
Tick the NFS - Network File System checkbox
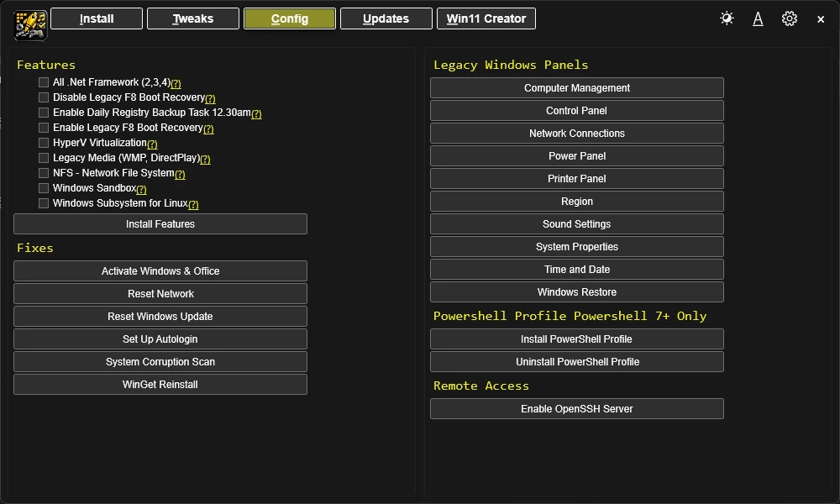click(x=44, y=173)
